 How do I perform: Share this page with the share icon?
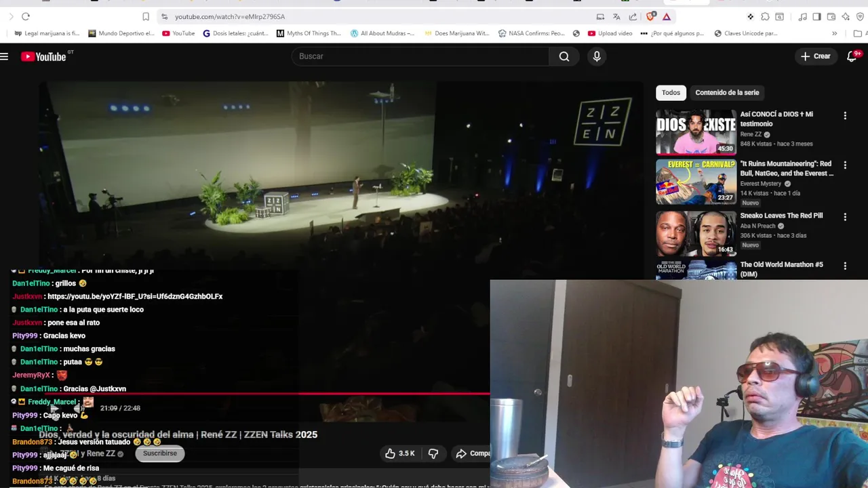click(x=633, y=16)
